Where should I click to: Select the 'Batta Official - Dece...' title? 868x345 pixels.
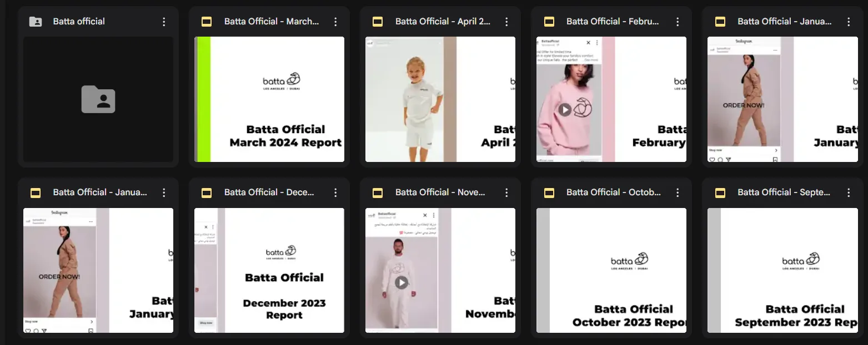[x=269, y=192]
